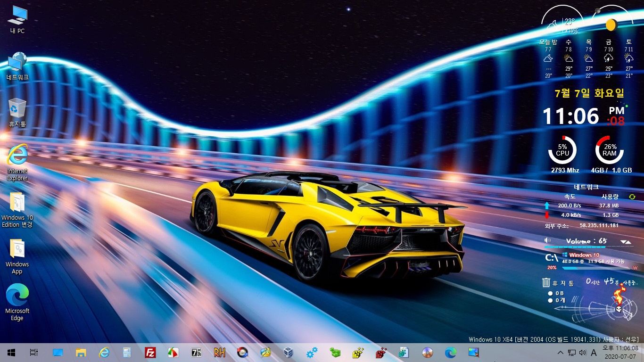The image size is (644, 362).
Task: Open the photo viewer icon in taskbar
Action: pyautogui.click(x=474, y=352)
